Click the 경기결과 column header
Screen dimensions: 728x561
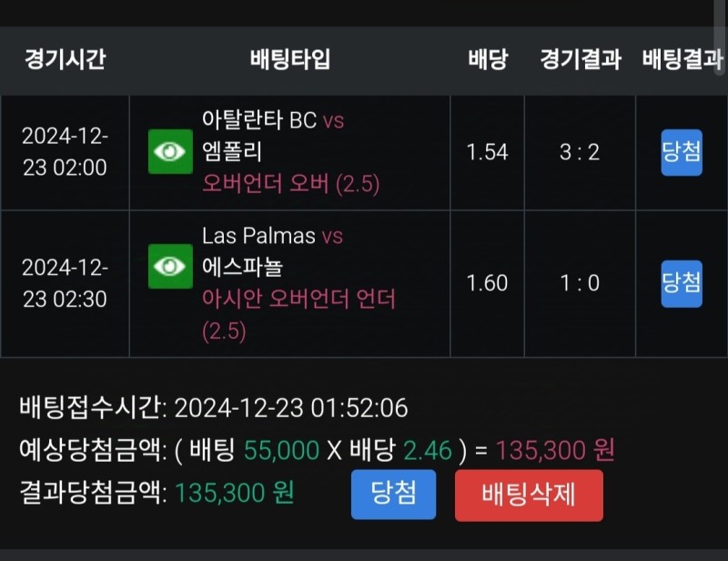pyautogui.click(x=580, y=60)
